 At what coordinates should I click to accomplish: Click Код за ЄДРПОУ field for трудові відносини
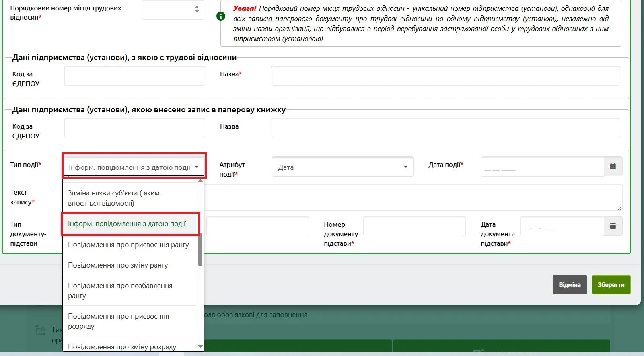pyautogui.click(x=135, y=76)
